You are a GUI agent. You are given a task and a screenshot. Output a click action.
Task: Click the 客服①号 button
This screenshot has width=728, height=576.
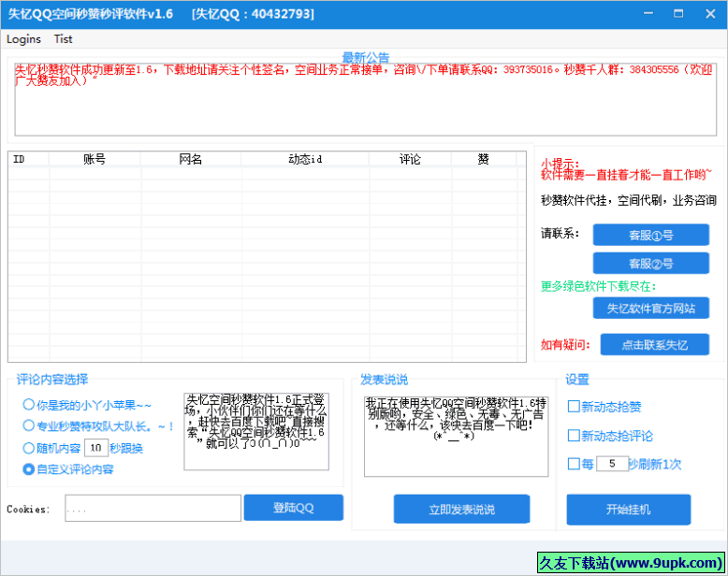[651, 235]
